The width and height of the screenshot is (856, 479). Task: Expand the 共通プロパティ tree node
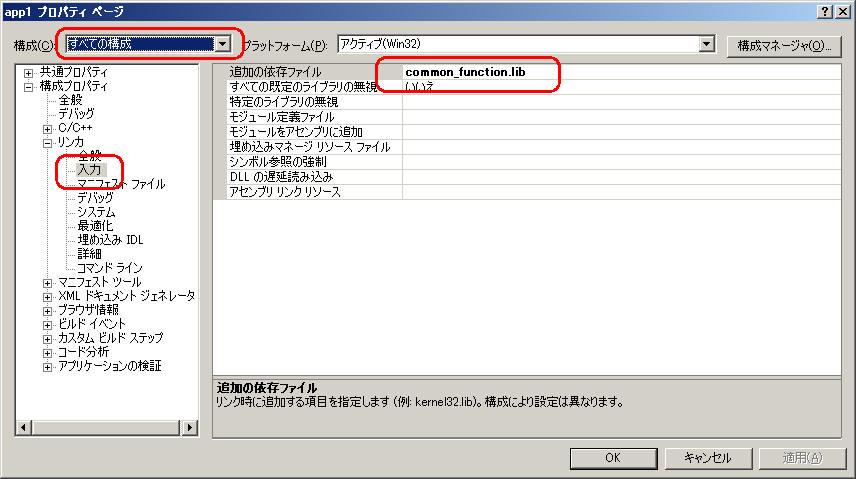coord(29,73)
